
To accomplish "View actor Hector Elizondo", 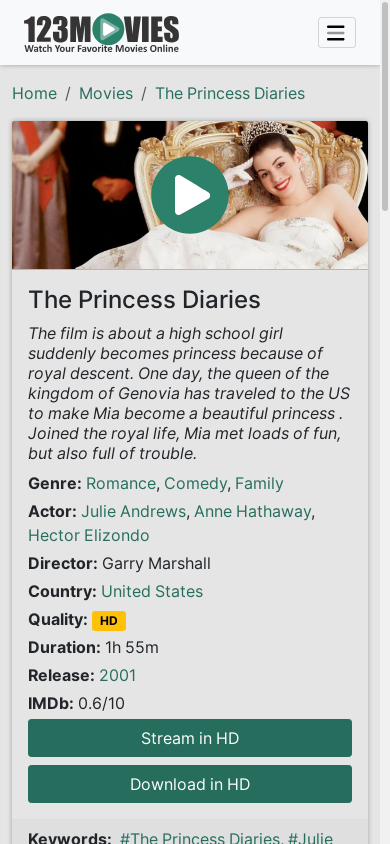I will 89,536.
